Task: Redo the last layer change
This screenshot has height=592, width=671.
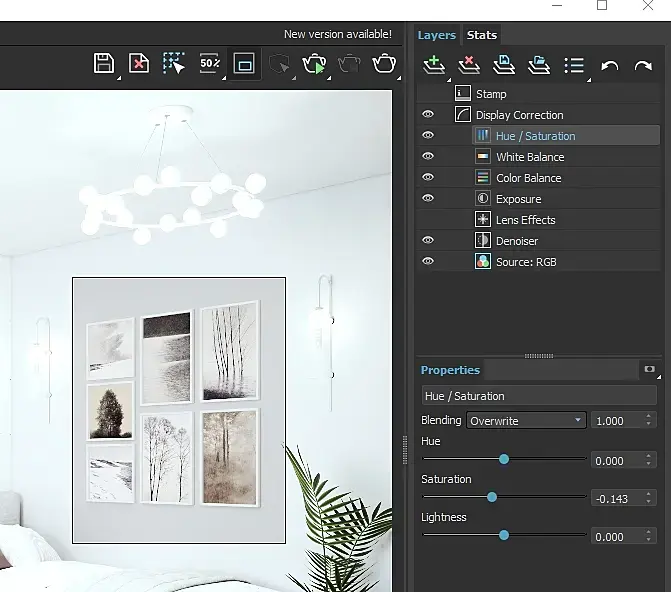Action: pos(643,66)
